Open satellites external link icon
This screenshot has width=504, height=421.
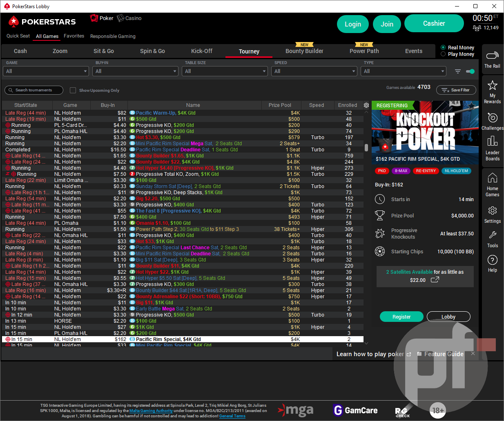435,280
